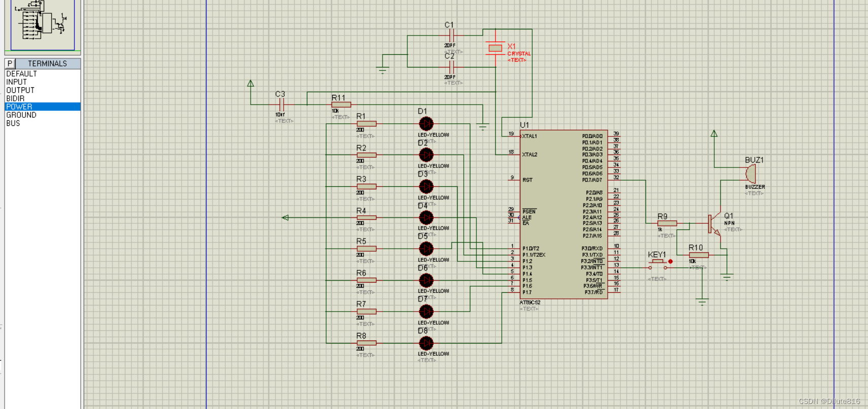Select the highlighted POWER terminal
The height and width of the screenshot is (409, 868).
[43, 107]
